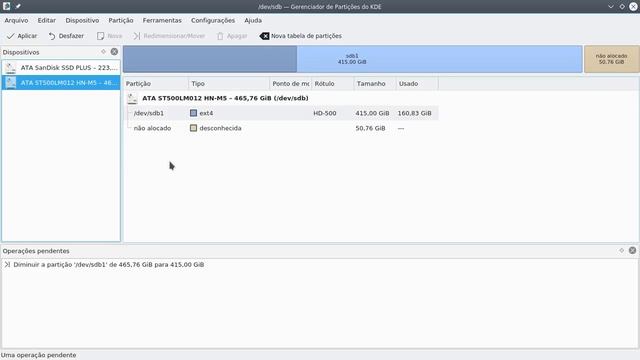Viewport: 640px width, 360px height.
Task: Click the 50,76 GiB size cell in table
Action: point(370,128)
